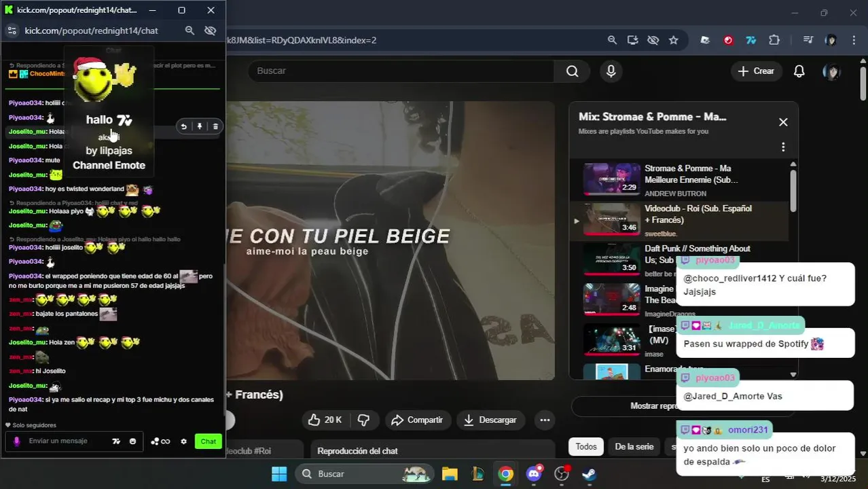The width and height of the screenshot is (868, 489).
Task: Click Solo seguidores label in Kick chat
Action: (34, 425)
